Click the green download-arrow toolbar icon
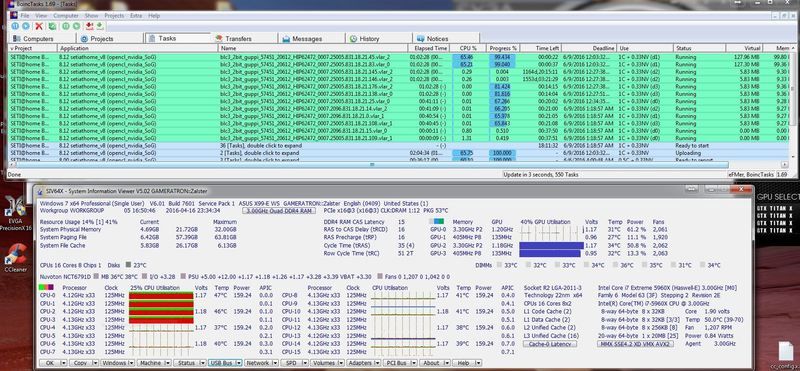Screen dimensions: 800x371 100,26
